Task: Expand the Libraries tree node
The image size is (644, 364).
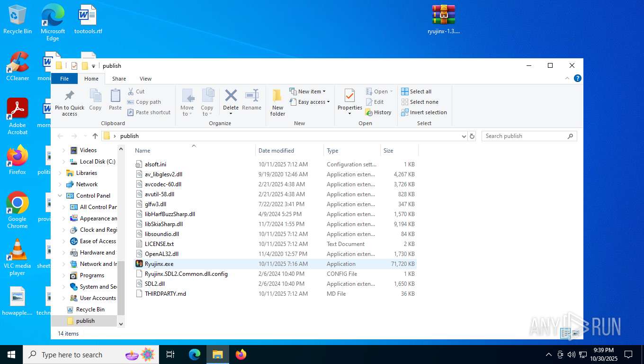Action: pyautogui.click(x=60, y=173)
